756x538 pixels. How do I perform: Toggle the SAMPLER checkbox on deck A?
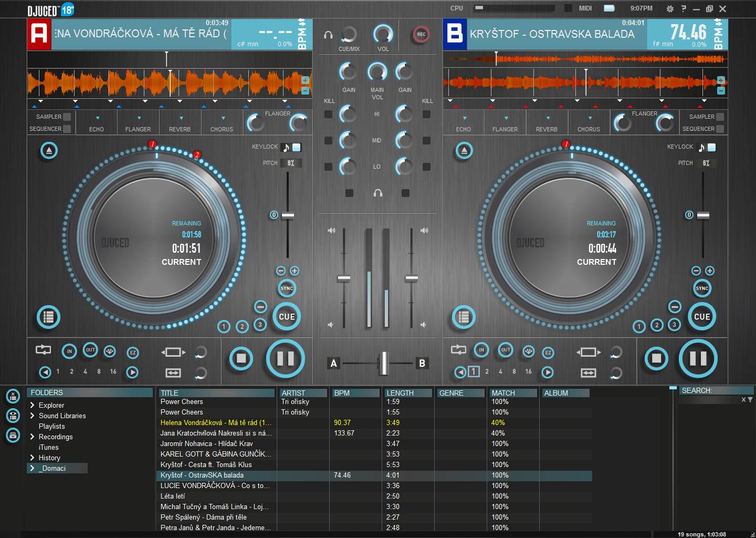[67, 117]
